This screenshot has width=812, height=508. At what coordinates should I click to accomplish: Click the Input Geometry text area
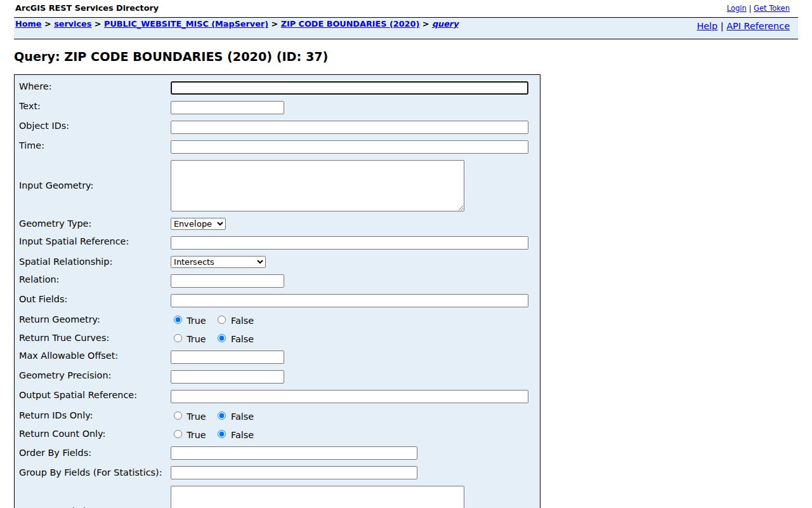click(x=317, y=185)
